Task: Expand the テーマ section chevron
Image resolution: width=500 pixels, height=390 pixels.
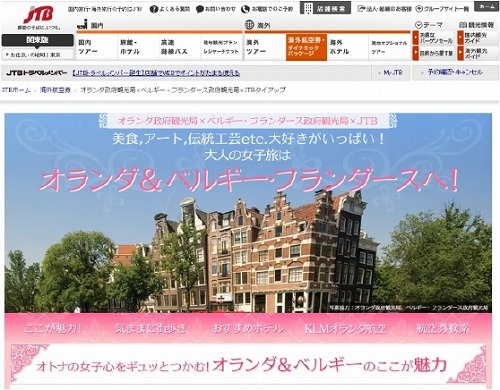Action: pyautogui.click(x=419, y=25)
